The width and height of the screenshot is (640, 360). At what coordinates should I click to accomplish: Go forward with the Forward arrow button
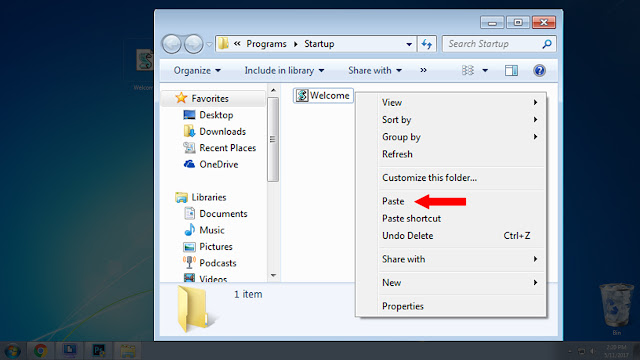pyautogui.click(x=193, y=44)
